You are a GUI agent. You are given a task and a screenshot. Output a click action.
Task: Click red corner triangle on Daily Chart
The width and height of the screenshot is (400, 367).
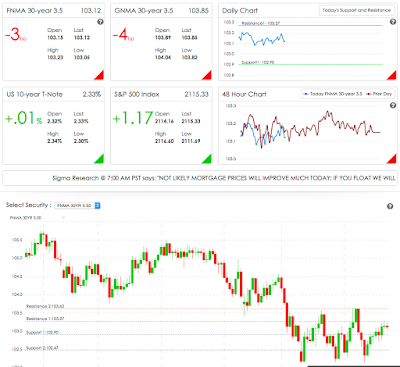coord(393,76)
